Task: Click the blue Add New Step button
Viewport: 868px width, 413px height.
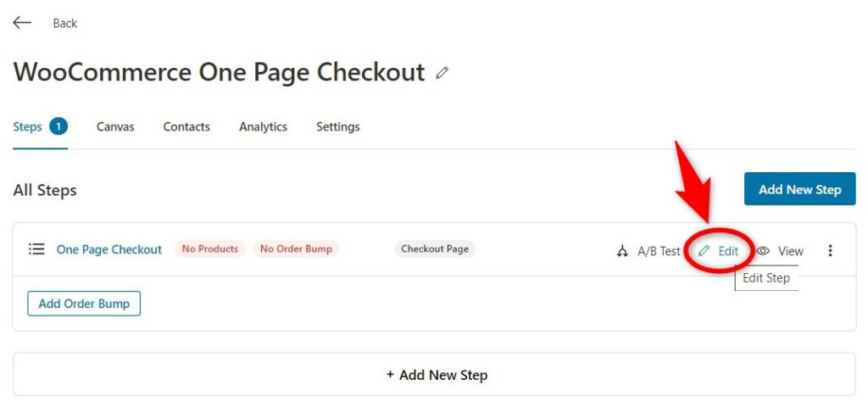Action: click(800, 189)
